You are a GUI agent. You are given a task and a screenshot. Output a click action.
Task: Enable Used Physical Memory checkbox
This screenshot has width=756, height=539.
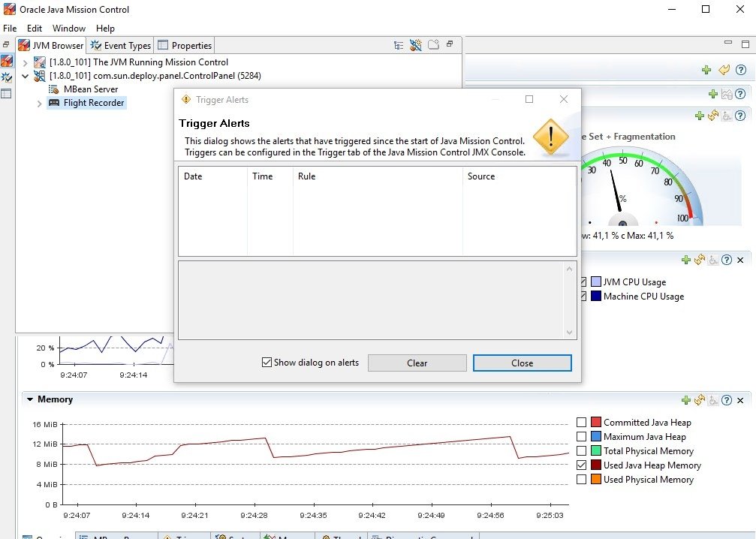click(582, 479)
